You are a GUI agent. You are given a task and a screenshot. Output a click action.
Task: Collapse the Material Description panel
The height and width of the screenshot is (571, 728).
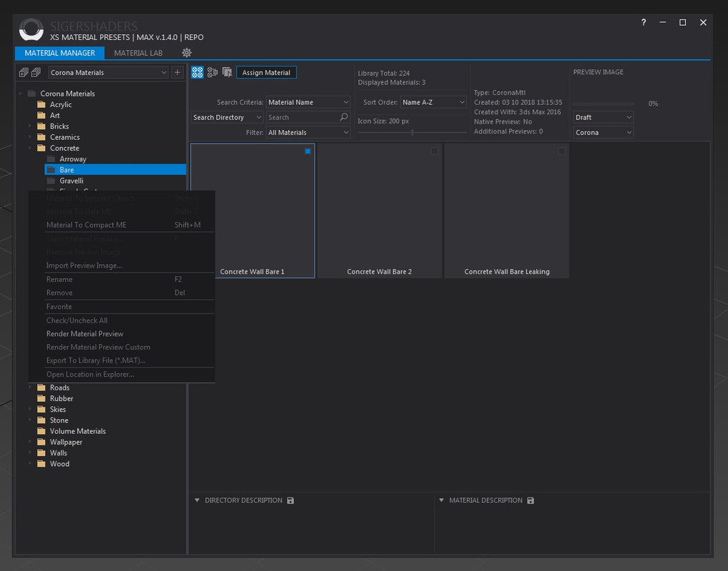tap(441, 500)
